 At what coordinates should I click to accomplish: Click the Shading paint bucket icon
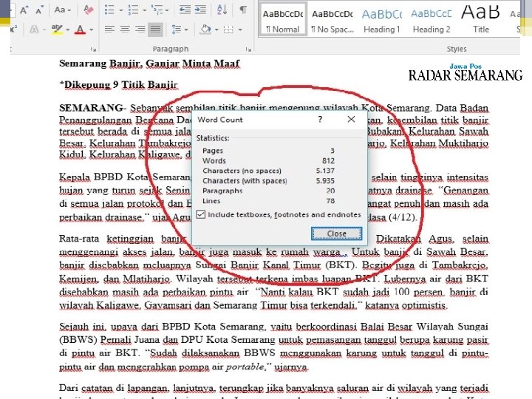(205, 30)
